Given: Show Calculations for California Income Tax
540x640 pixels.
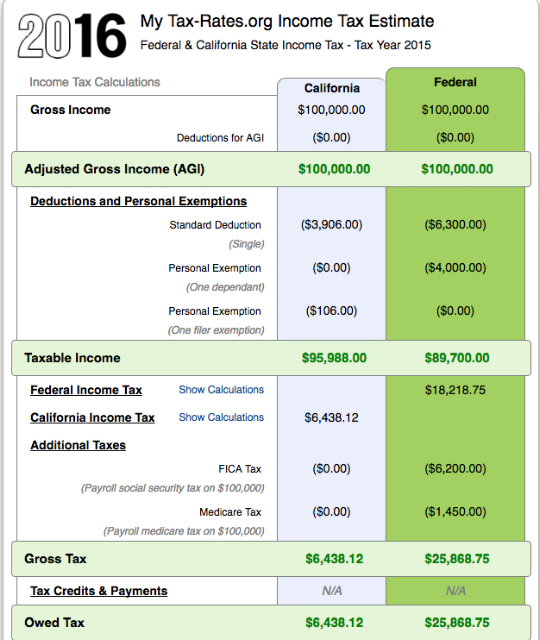Looking at the screenshot, I should 221,418.
